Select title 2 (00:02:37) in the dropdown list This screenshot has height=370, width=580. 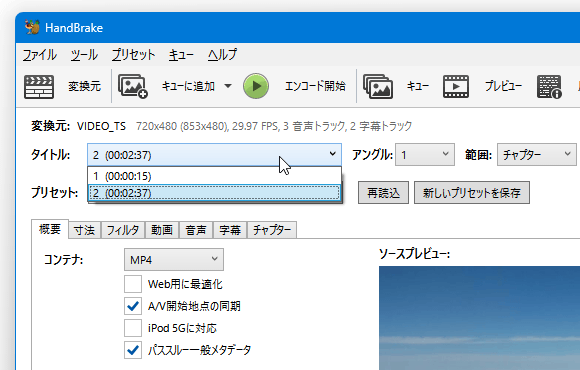tap(214, 193)
